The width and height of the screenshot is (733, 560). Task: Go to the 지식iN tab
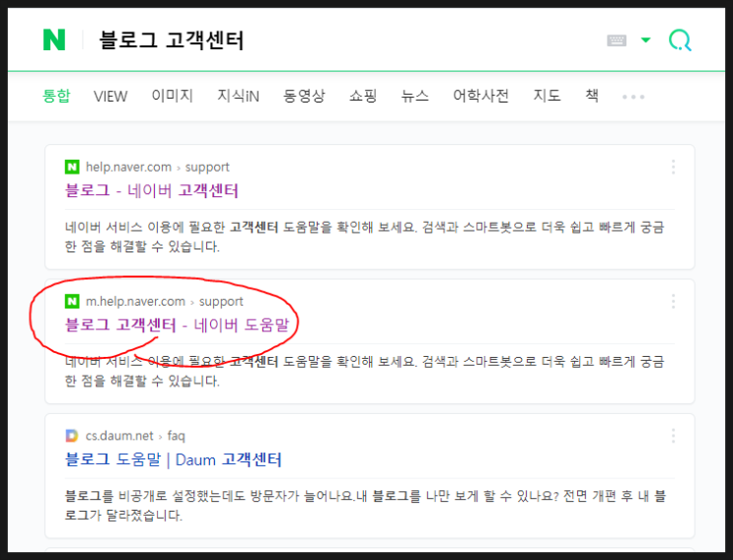(x=238, y=96)
